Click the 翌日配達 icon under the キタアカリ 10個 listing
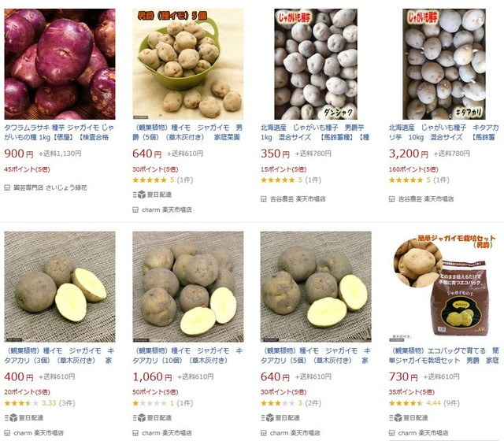The height and width of the screenshot is (441, 504). pyautogui.click(x=139, y=417)
